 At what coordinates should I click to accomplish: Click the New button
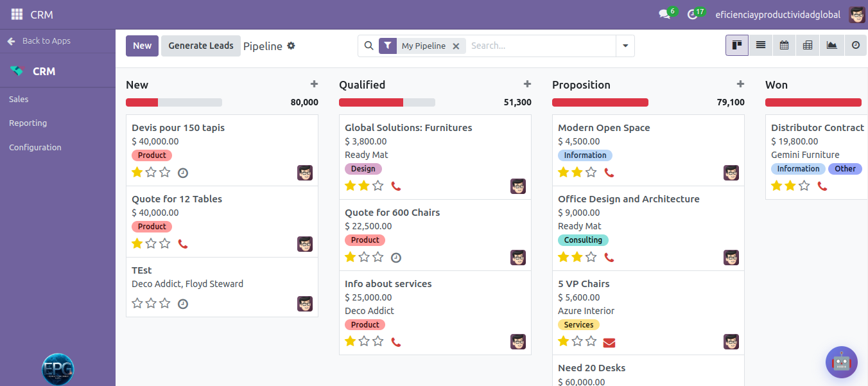click(x=142, y=46)
